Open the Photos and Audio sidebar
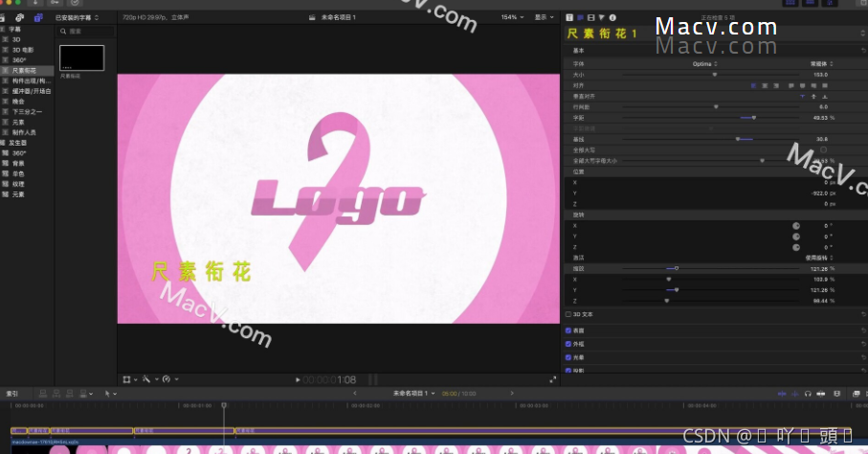Screen dimensions: 868x454 [20, 18]
